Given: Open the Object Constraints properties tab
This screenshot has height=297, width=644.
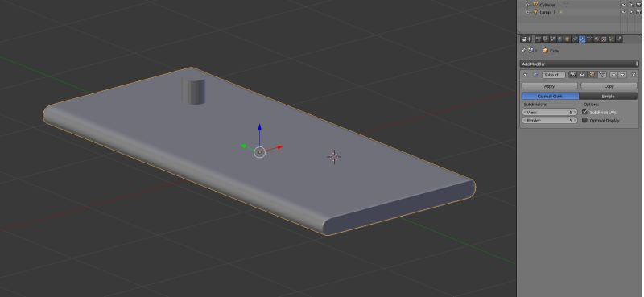Looking at the screenshot, I should click(574, 39).
